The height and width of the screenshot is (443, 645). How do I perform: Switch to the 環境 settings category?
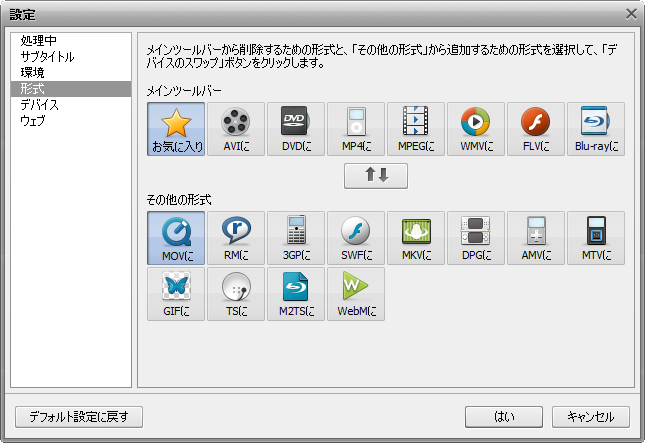[71, 72]
